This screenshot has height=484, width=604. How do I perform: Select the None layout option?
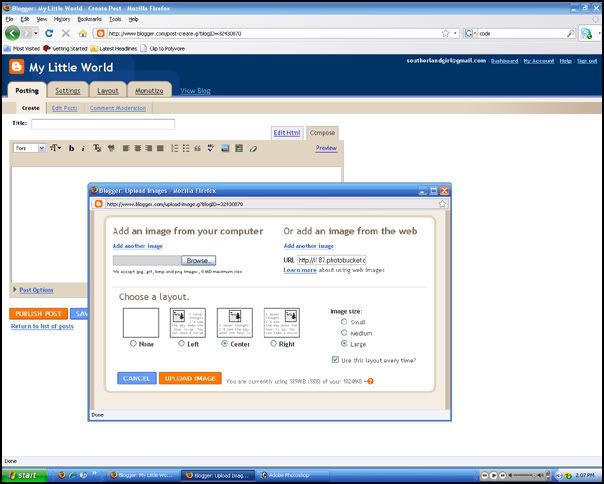tap(133, 343)
